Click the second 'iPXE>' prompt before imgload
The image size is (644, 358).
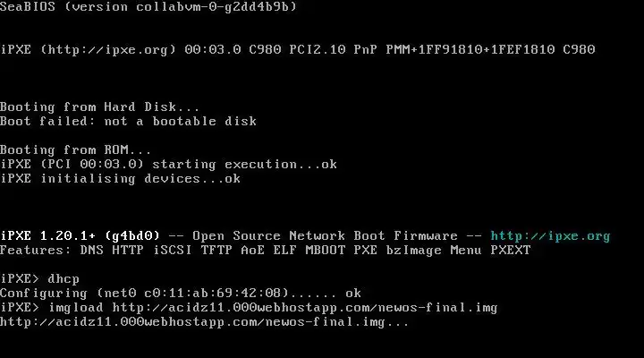click(20, 308)
